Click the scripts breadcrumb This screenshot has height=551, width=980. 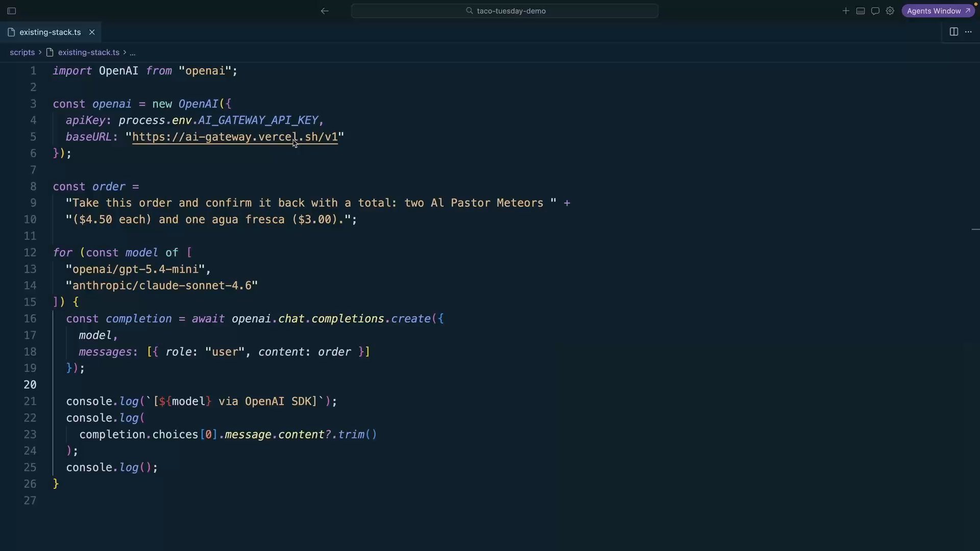click(22, 53)
